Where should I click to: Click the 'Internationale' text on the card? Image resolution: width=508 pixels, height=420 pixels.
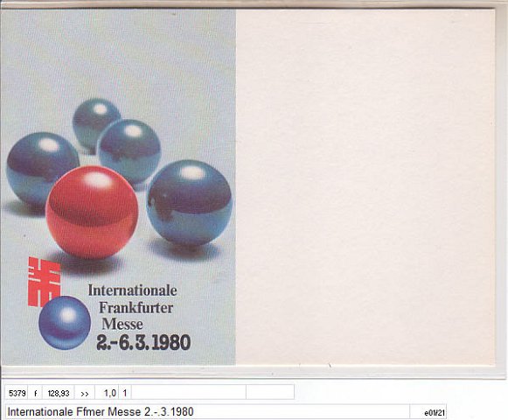pos(133,290)
